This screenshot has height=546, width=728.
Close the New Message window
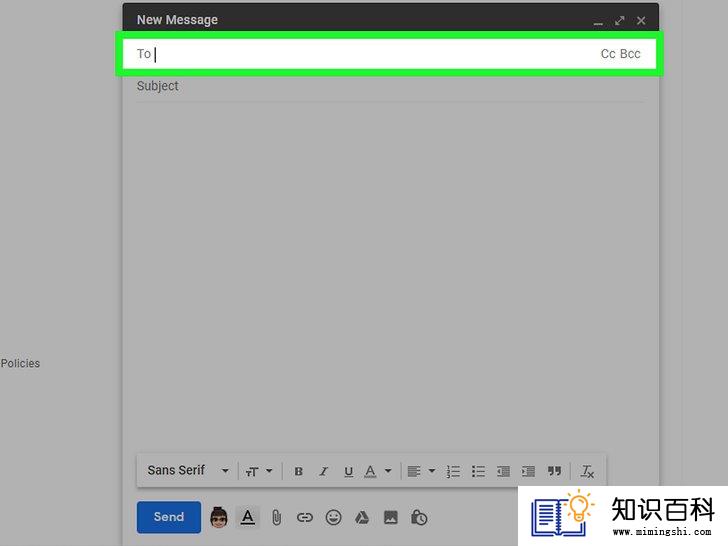coord(641,21)
